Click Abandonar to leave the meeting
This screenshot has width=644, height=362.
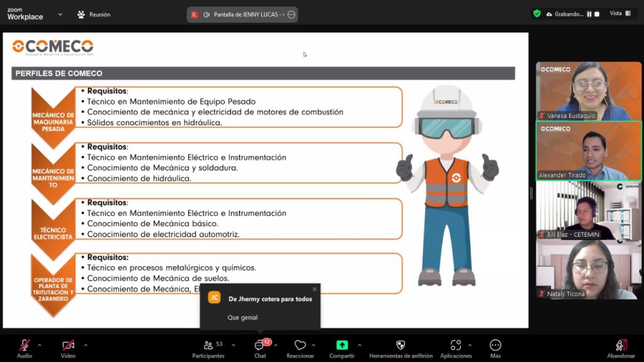point(621,346)
